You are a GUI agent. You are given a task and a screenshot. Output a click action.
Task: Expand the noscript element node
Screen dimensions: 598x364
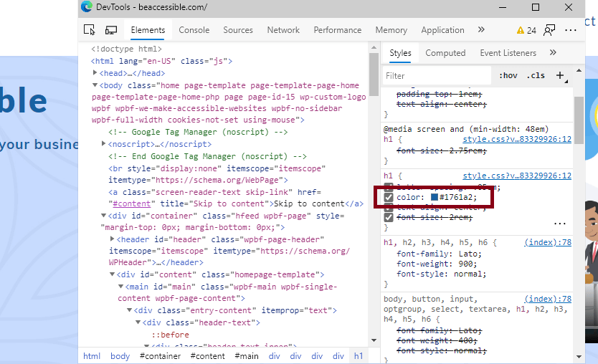pyautogui.click(x=103, y=144)
